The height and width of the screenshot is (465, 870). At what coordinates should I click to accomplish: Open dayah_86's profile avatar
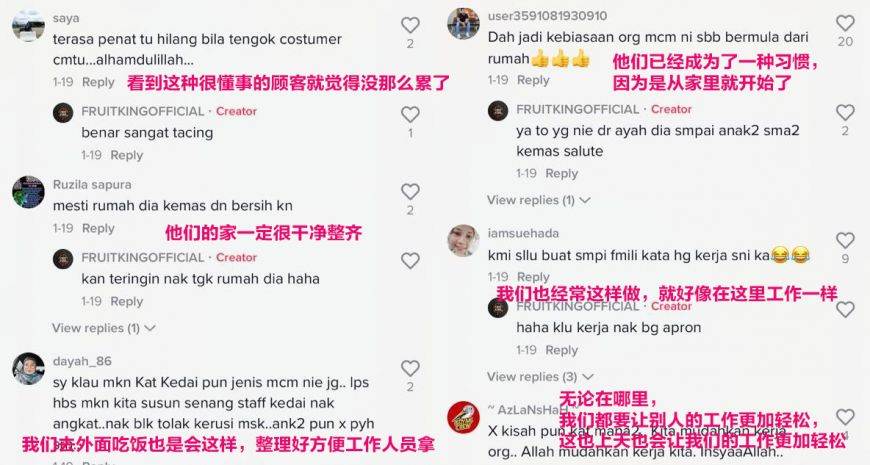coord(28,368)
